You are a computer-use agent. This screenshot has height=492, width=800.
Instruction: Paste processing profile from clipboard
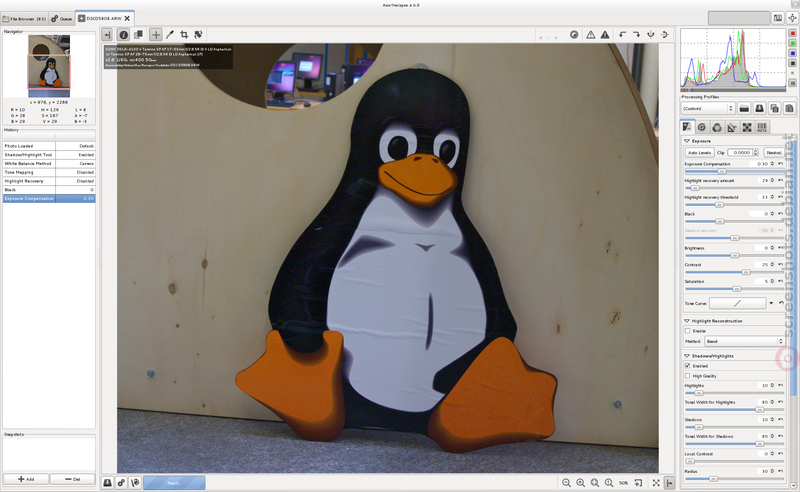point(789,108)
